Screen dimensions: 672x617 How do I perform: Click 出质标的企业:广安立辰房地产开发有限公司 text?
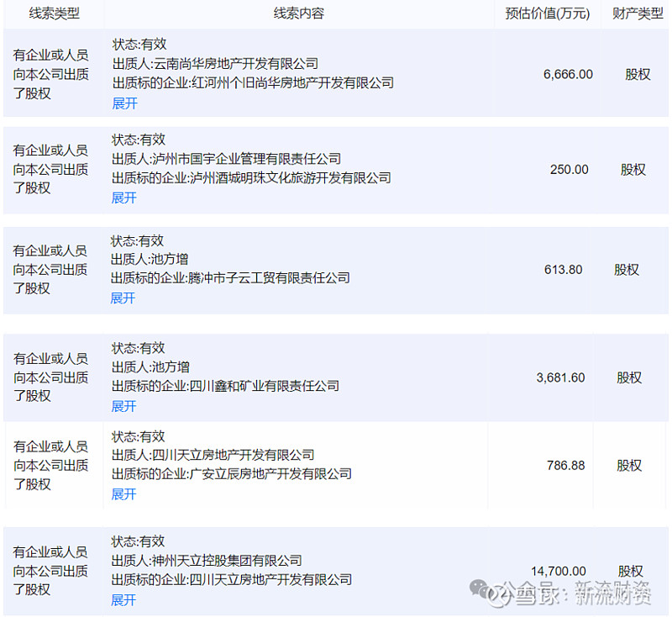[x=232, y=474]
